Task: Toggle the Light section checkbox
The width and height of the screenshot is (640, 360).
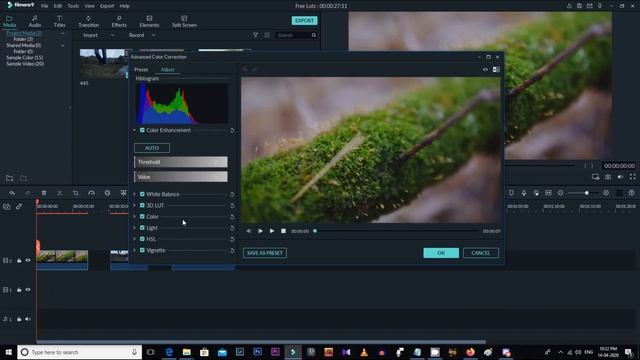Action: click(x=142, y=228)
